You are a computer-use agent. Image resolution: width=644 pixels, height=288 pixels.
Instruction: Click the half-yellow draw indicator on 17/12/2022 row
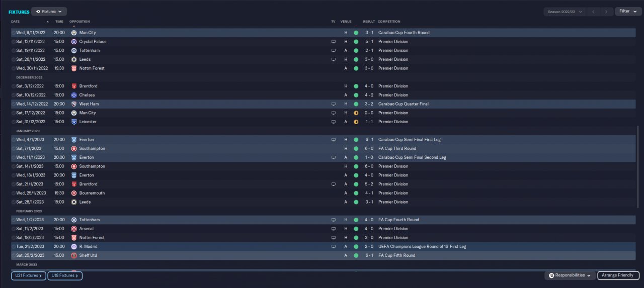356,113
